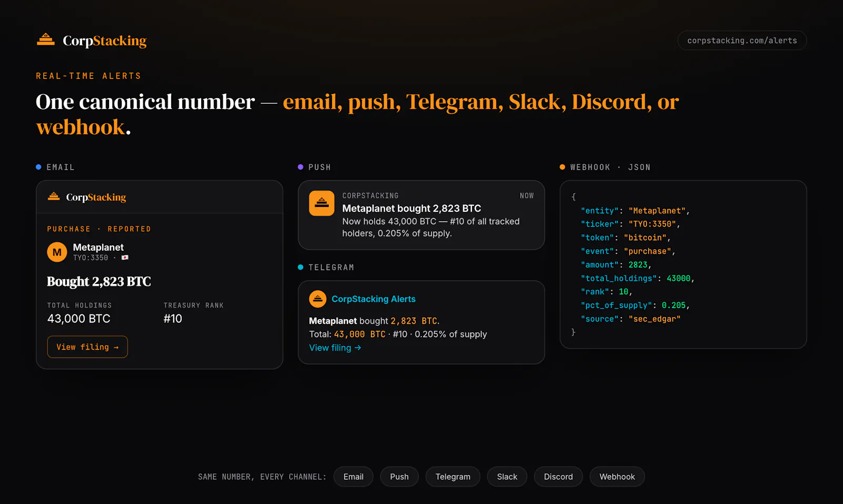This screenshot has width=843, height=504.
Task: Click the Metaplanet company name in email
Action: coord(98,247)
